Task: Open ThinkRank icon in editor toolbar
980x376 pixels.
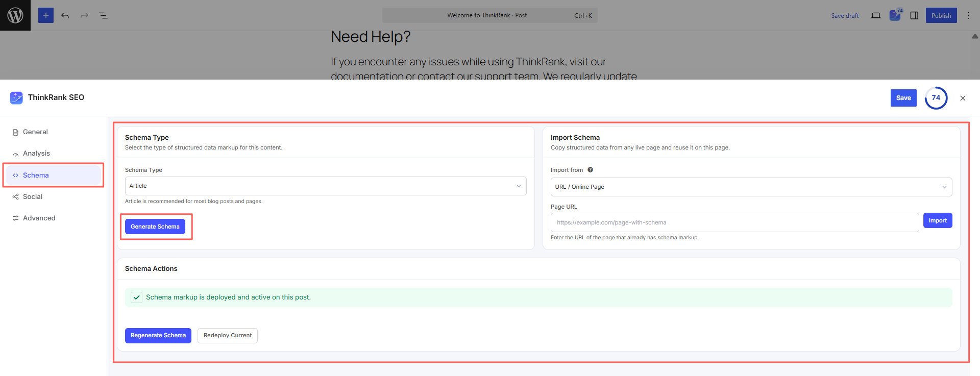Action: [895, 15]
